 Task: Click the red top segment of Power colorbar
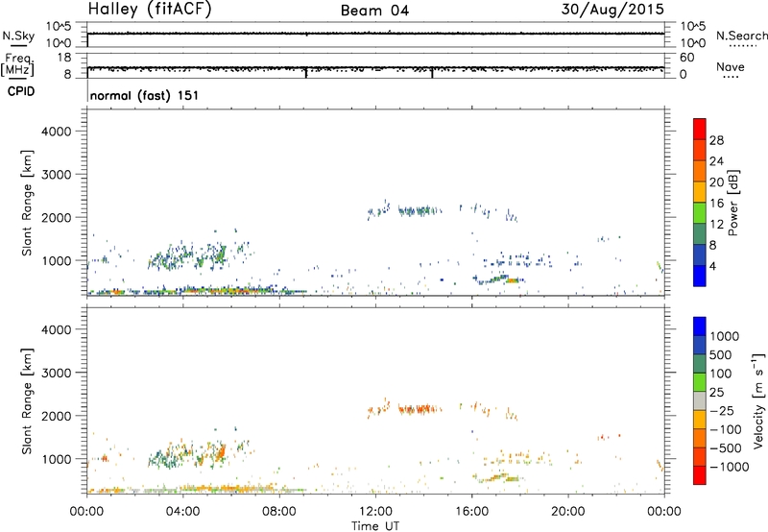700,129
